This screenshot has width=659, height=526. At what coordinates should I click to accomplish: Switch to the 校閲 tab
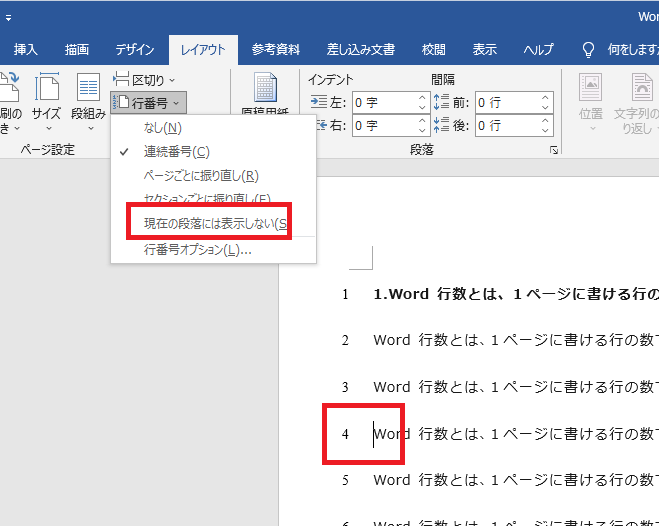[x=433, y=50]
